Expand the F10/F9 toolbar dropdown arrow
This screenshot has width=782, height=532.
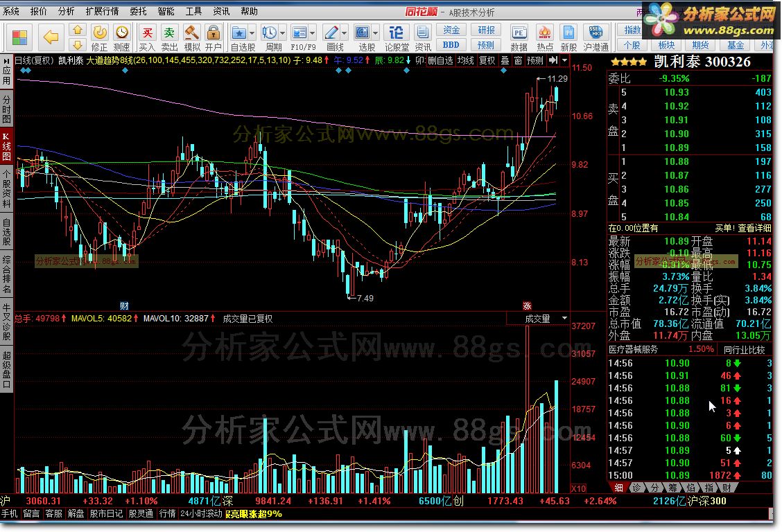[x=313, y=33]
